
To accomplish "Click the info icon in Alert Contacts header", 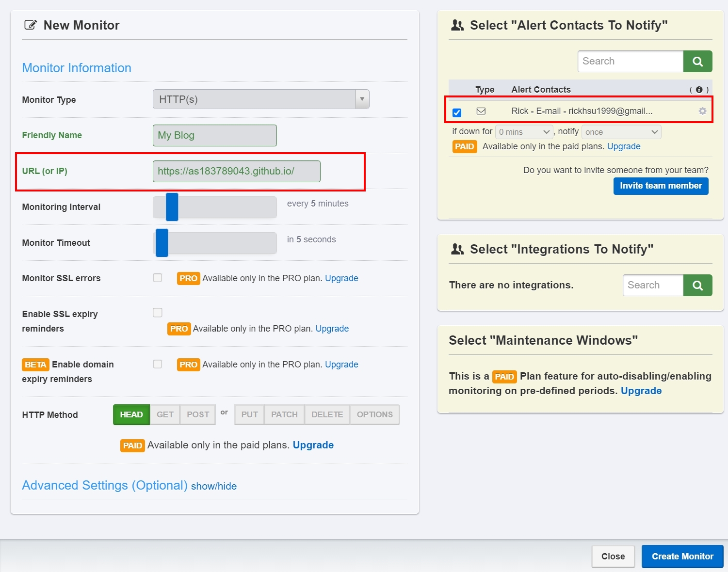I will pos(699,90).
